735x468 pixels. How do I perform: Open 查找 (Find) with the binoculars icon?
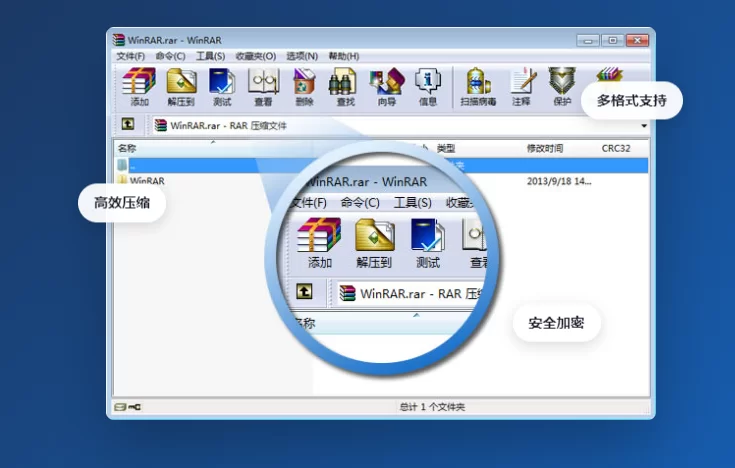coord(345,86)
